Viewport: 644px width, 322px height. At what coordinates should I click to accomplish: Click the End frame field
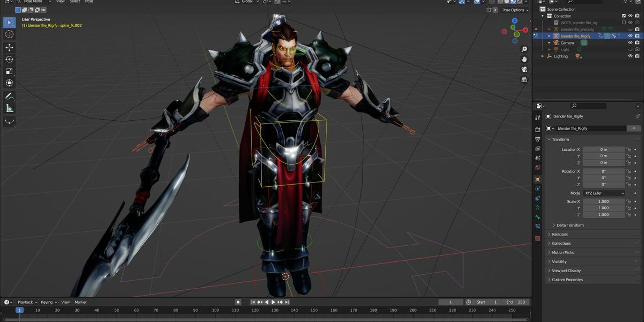(x=517, y=302)
